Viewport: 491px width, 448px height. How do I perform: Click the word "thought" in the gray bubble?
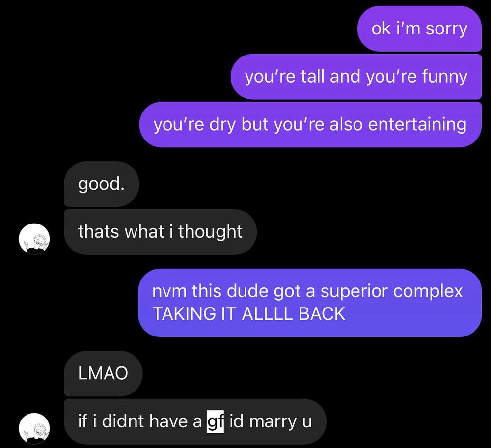click(x=210, y=232)
